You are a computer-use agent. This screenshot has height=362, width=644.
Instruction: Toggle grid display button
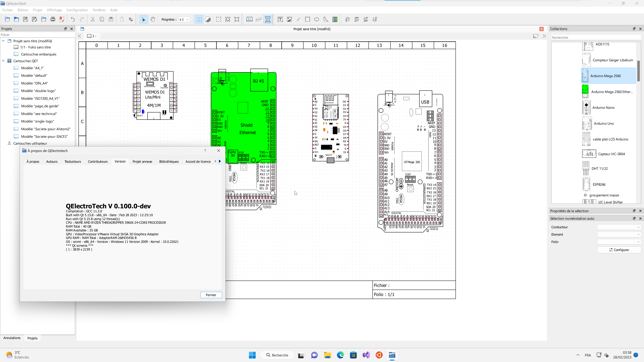point(199,19)
